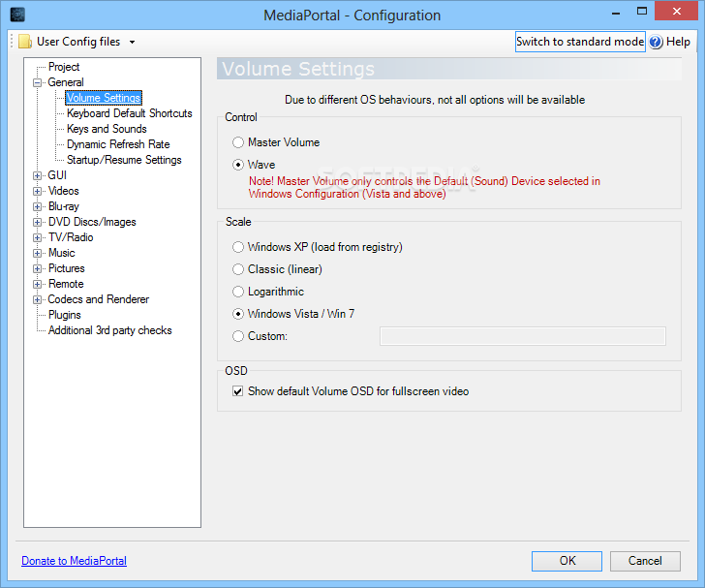The width and height of the screenshot is (705, 588).
Task: Select DVD Discs/Images tree label
Action: [x=92, y=222]
